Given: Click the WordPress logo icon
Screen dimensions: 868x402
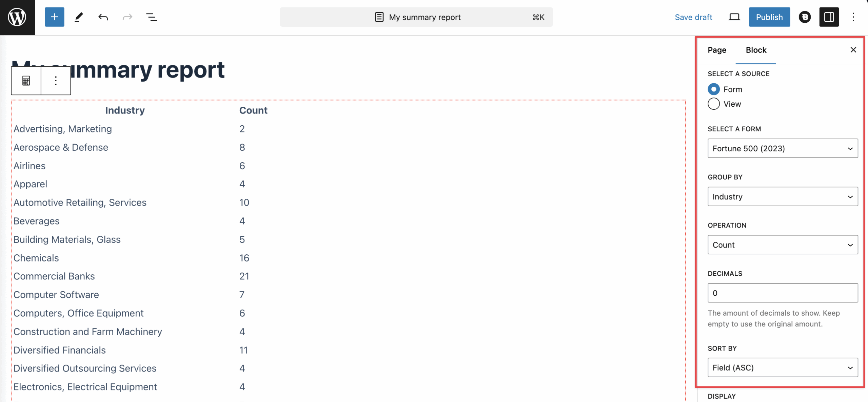Looking at the screenshot, I should pyautogui.click(x=17, y=17).
